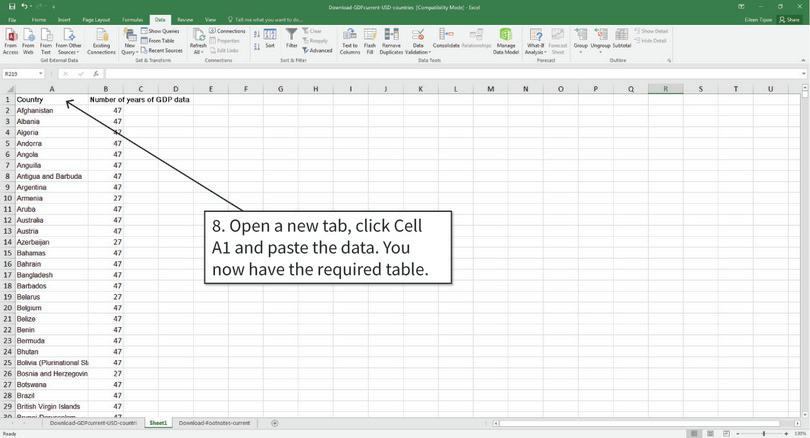Import data From Text

click(x=46, y=41)
